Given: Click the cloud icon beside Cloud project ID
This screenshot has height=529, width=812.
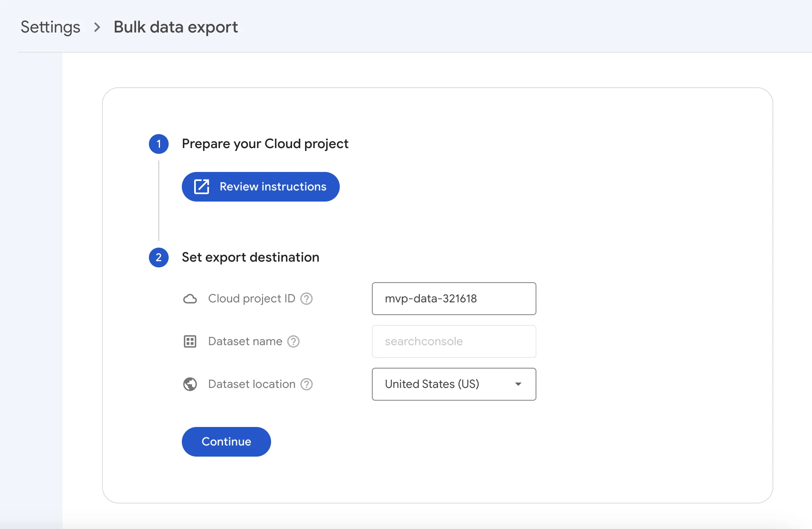Looking at the screenshot, I should pos(190,299).
